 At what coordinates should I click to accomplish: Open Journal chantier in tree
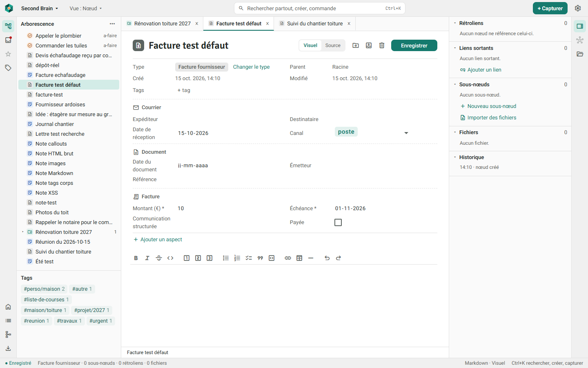point(69,124)
